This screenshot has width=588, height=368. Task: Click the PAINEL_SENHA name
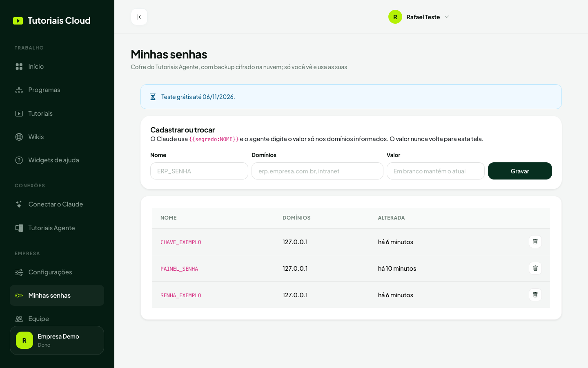(x=179, y=269)
